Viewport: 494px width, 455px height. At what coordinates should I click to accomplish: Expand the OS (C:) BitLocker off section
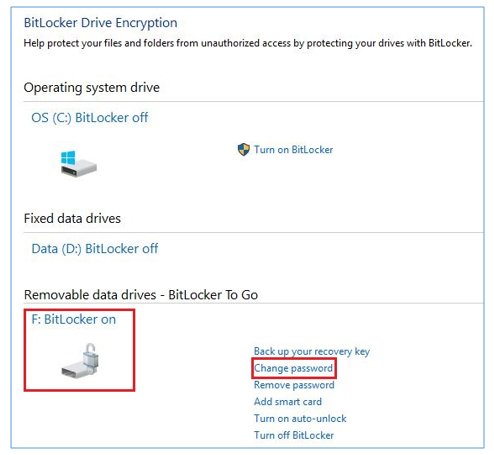point(90,118)
